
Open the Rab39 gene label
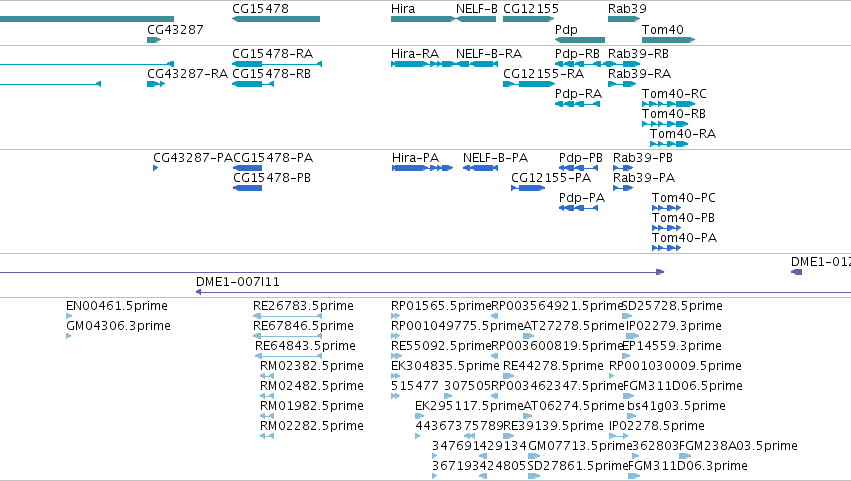click(627, 9)
